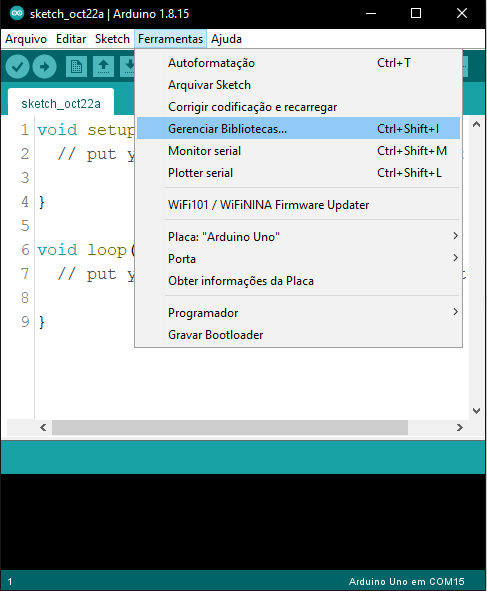Click the Open sketch up-arrow icon
The width and height of the screenshot is (487, 591).
(104, 67)
